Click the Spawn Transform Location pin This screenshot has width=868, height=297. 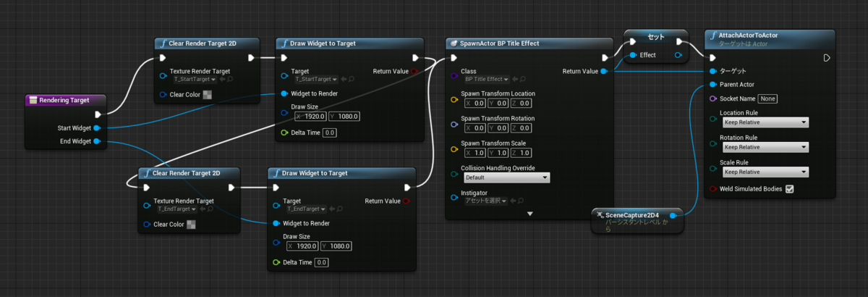[x=454, y=99]
